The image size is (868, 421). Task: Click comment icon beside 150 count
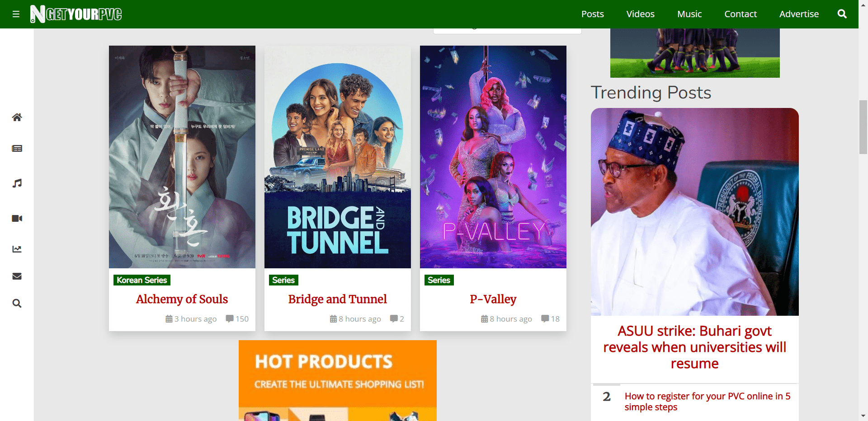pos(230,319)
